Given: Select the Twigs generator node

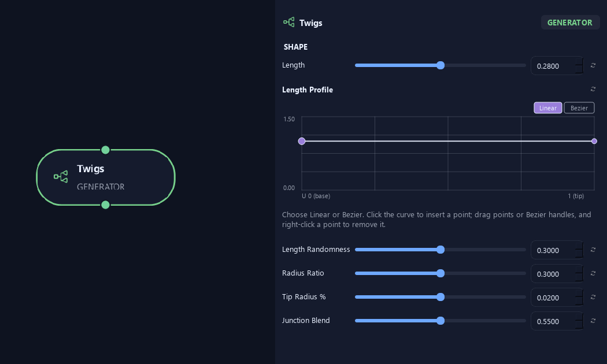Looking at the screenshot, I should (106, 177).
